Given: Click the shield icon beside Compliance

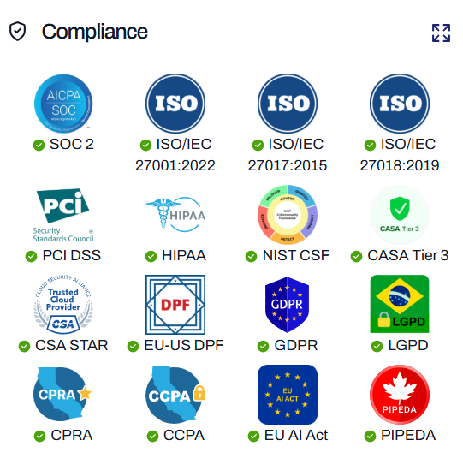Looking at the screenshot, I should 18,31.
